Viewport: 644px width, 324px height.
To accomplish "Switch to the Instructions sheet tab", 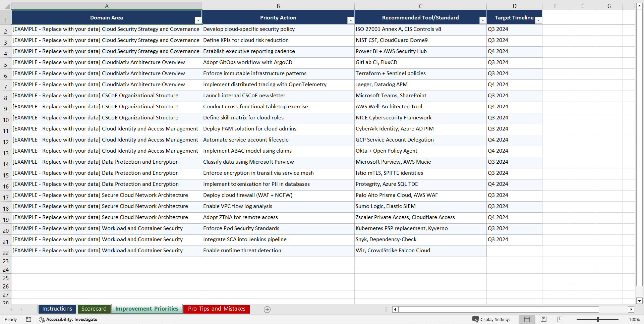I will (57, 309).
